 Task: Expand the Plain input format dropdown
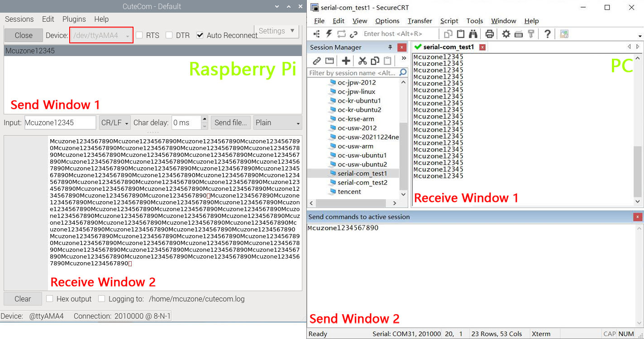277,123
